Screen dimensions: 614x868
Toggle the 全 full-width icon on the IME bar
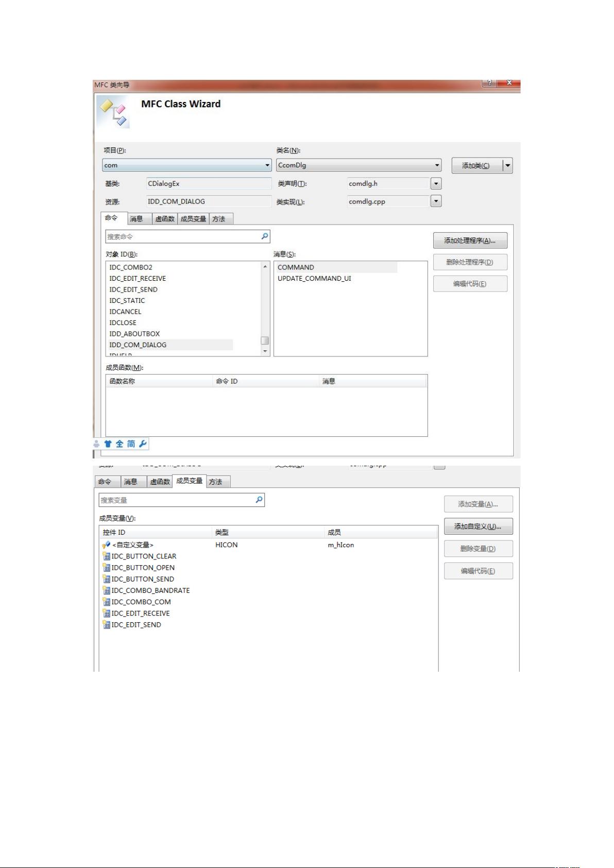click(120, 444)
